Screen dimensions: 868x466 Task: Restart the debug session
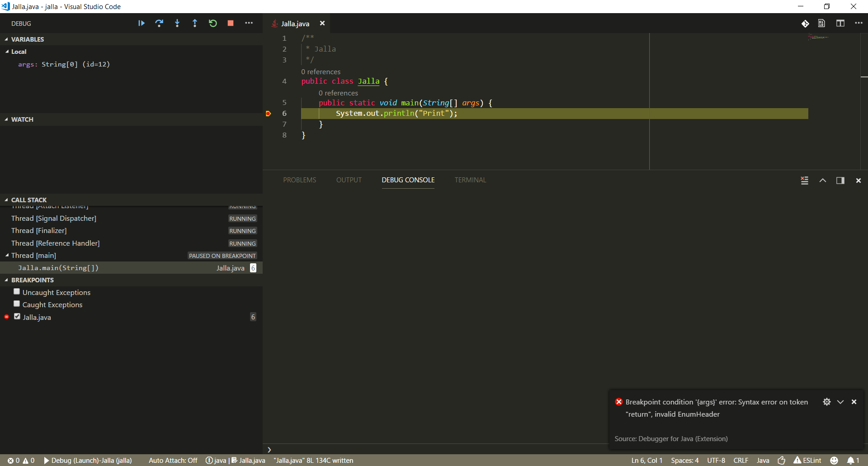pyautogui.click(x=213, y=23)
